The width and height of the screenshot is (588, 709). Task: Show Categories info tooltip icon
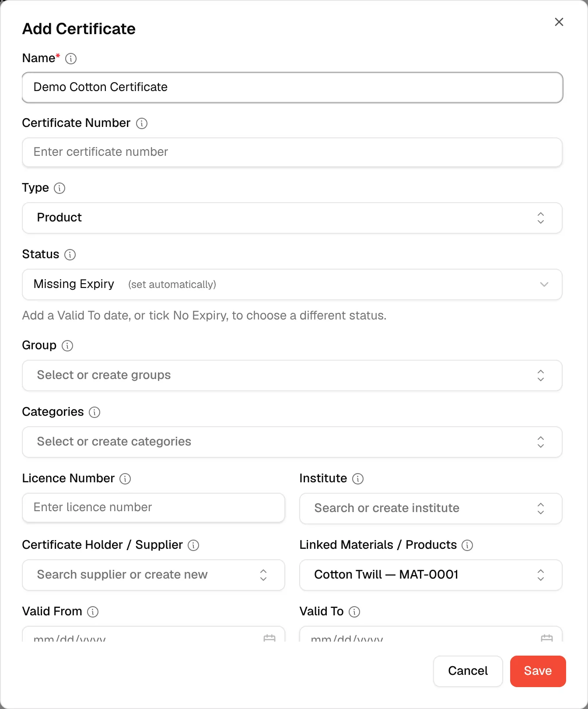pos(94,412)
